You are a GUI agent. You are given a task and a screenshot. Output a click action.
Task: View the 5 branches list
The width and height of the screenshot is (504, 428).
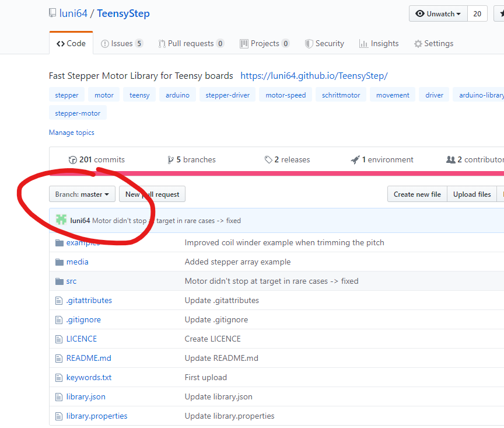191,159
